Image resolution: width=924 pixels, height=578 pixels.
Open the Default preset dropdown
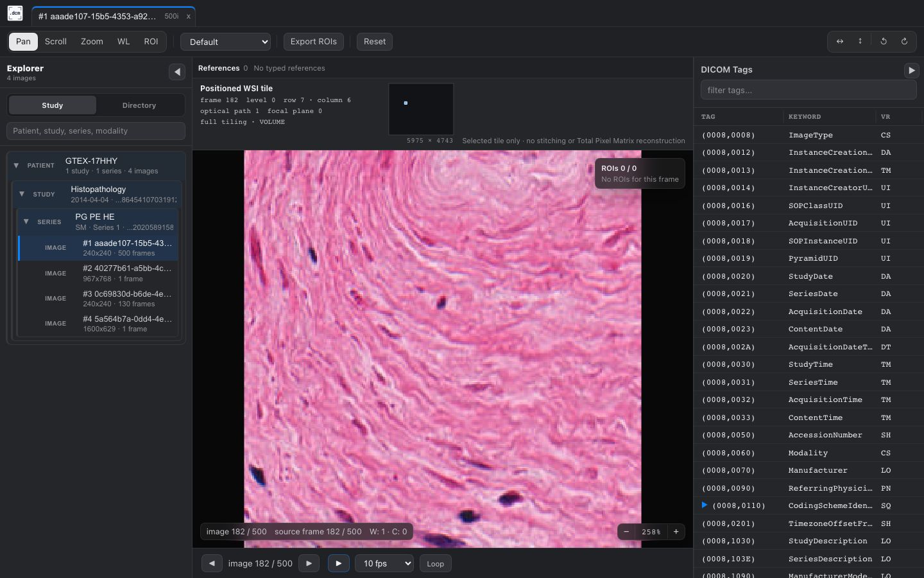[225, 42]
